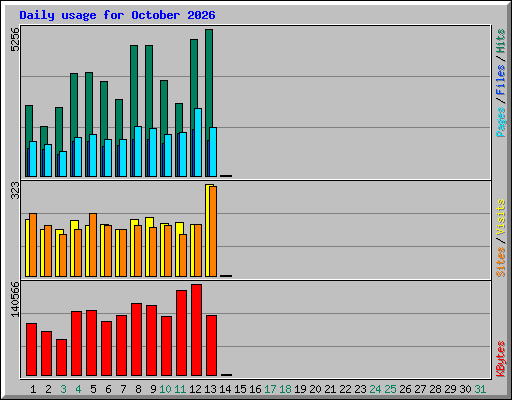
Task: Click the Files legend label
Action: tap(501, 80)
